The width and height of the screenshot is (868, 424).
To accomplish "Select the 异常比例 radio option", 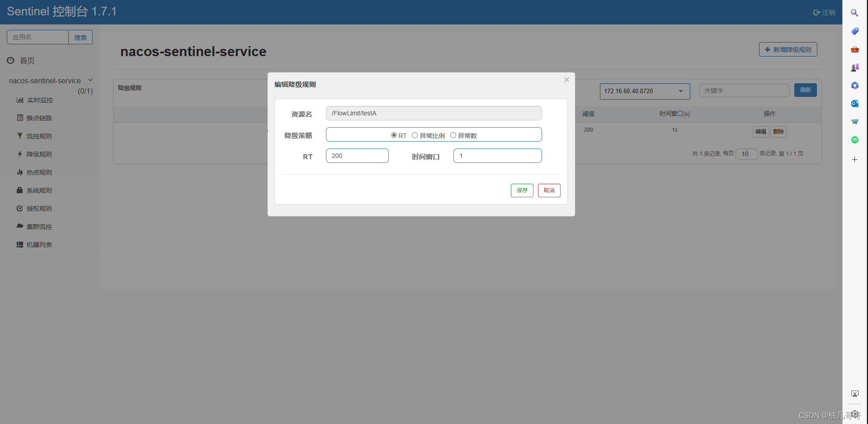I will click(415, 135).
